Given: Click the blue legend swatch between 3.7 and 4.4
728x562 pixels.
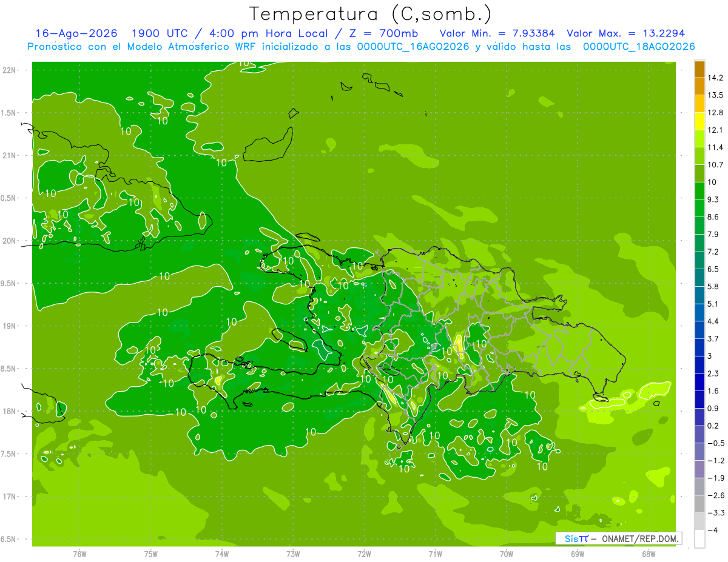Looking at the screenshot, I should pyautogui.click(x=699, y=330).
